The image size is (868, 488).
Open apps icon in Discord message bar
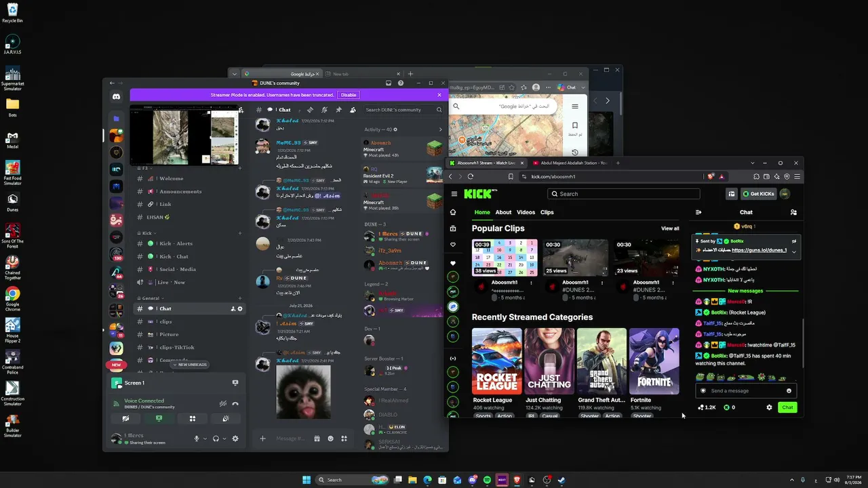click(344, 439)
